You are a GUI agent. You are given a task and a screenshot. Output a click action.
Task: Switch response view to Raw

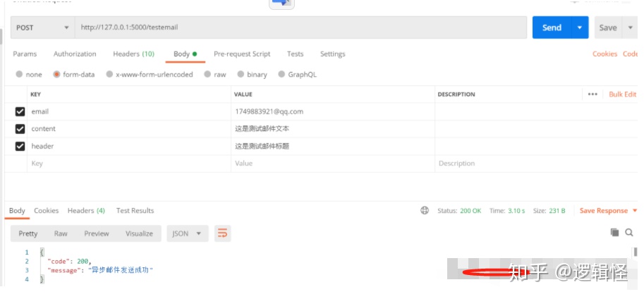(61, 233)
